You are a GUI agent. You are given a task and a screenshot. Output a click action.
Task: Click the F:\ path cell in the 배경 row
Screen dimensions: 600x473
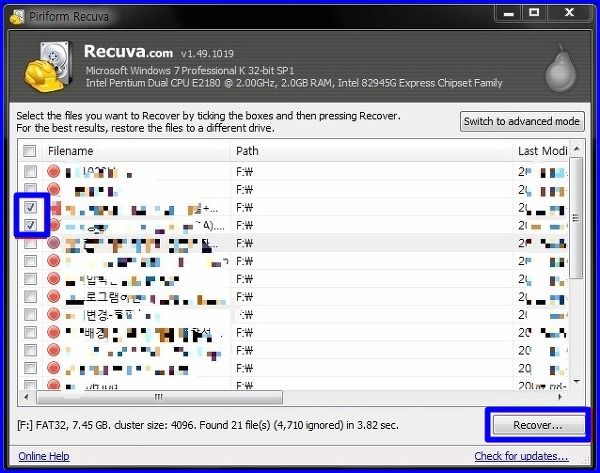(245, 333)
